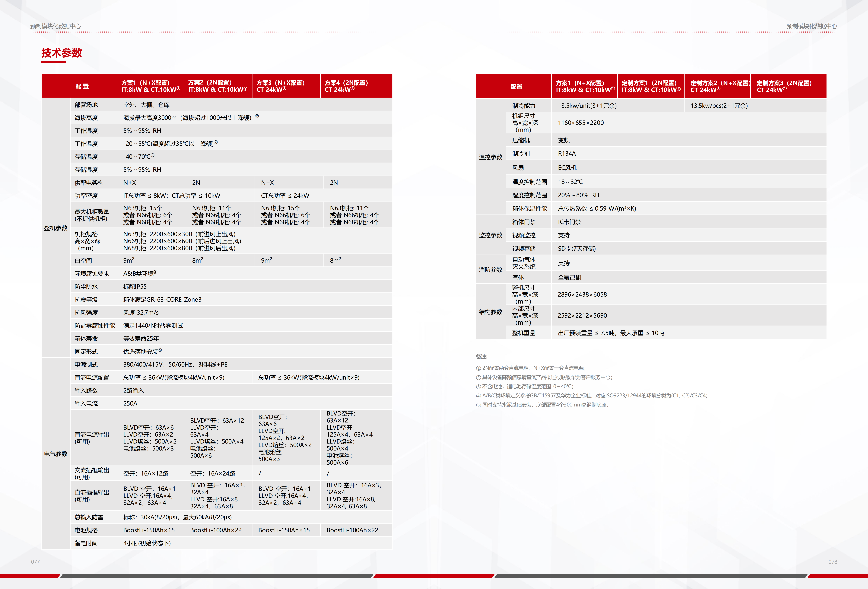The width and height of the screenshot is (868, 589).
Task: Click the 固定形式 row label
Action: [86, 352]
